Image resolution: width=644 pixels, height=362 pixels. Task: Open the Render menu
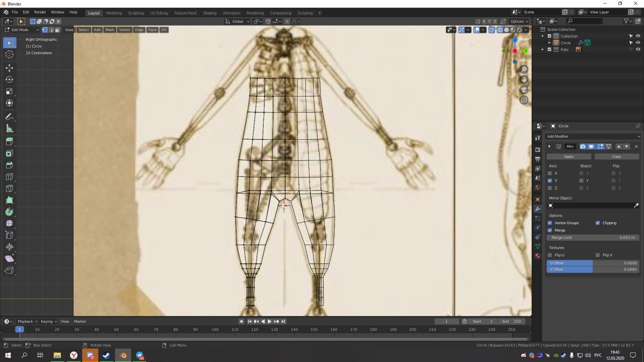coord(40,12)
